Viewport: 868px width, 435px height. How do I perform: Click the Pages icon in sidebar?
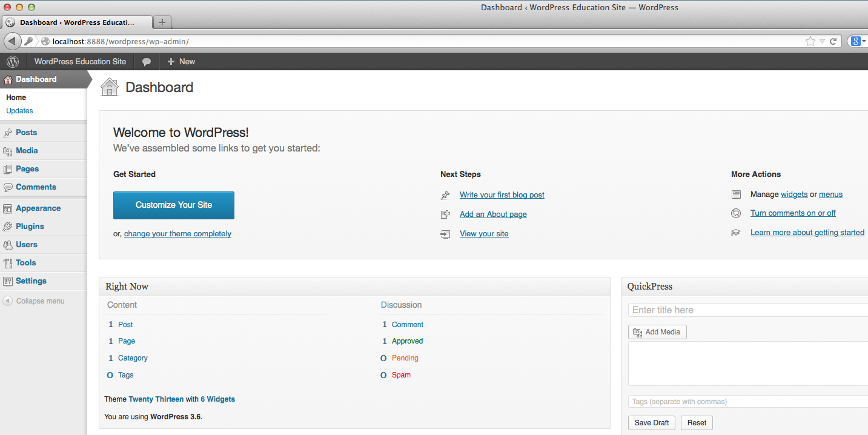pyautogui.click(x=8, y=169)
